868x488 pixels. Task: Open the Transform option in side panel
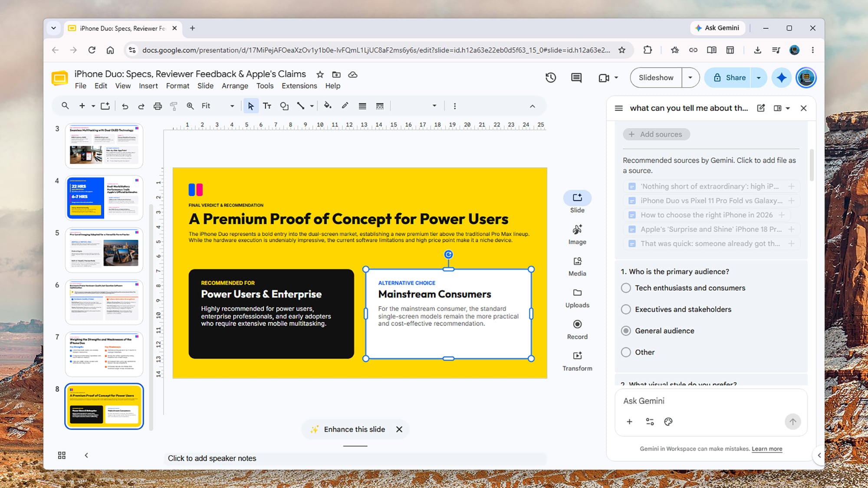(x=577, y=361)
